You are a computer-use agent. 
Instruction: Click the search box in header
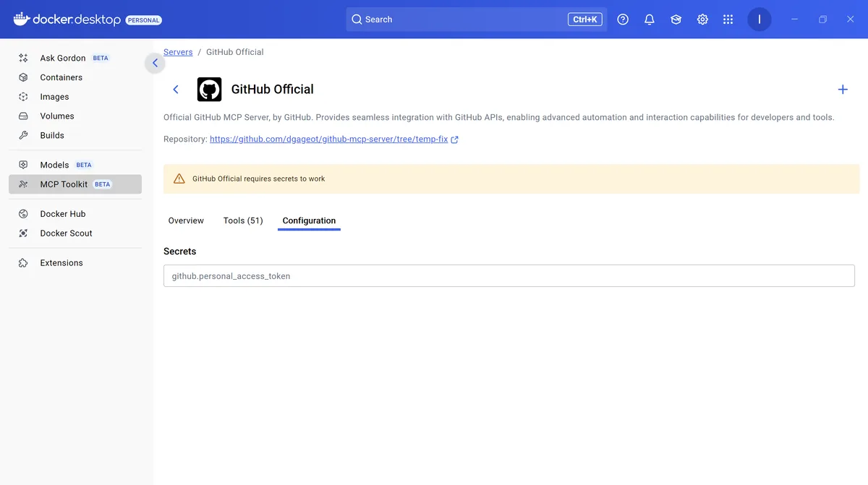pyautogui.click(x=477, y=20)
